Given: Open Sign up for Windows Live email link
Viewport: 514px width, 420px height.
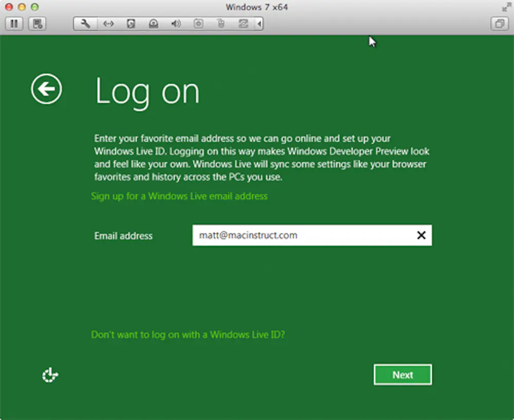Looking at the screenshot, I should click(x=179, y=196).
